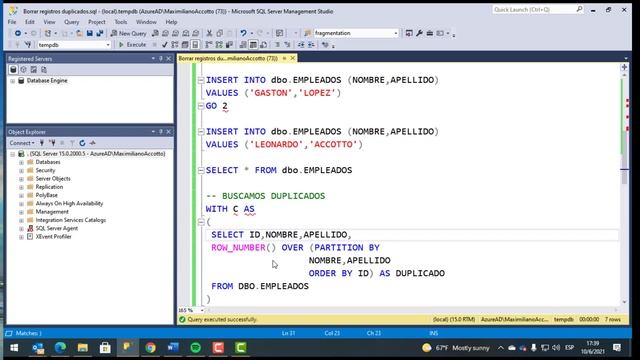The width and height of the screenshot is (640, 360).
Task: Select Always On High Availability folder
Action: pos(69,204)
